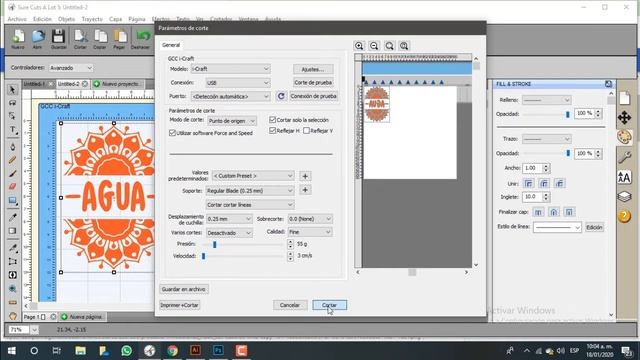Click the Conexión de prueba button
This screenshot has height=360, width=640.
pos(313,96)
